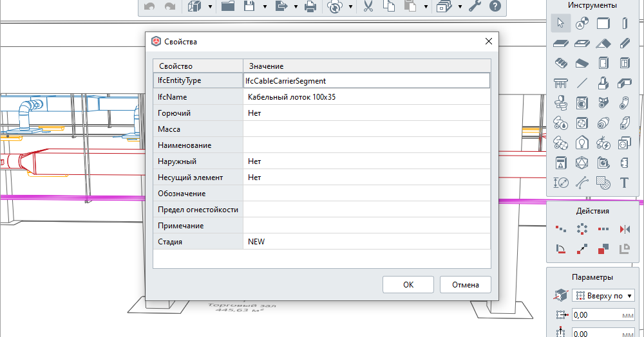Click the Свойство column header

(x=198, y=66)
